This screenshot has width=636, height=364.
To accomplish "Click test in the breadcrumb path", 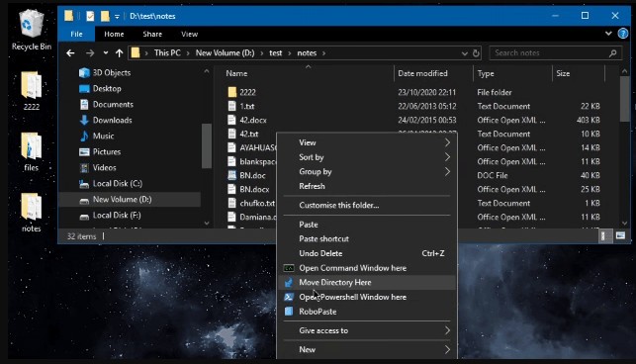I will point(275,53).
